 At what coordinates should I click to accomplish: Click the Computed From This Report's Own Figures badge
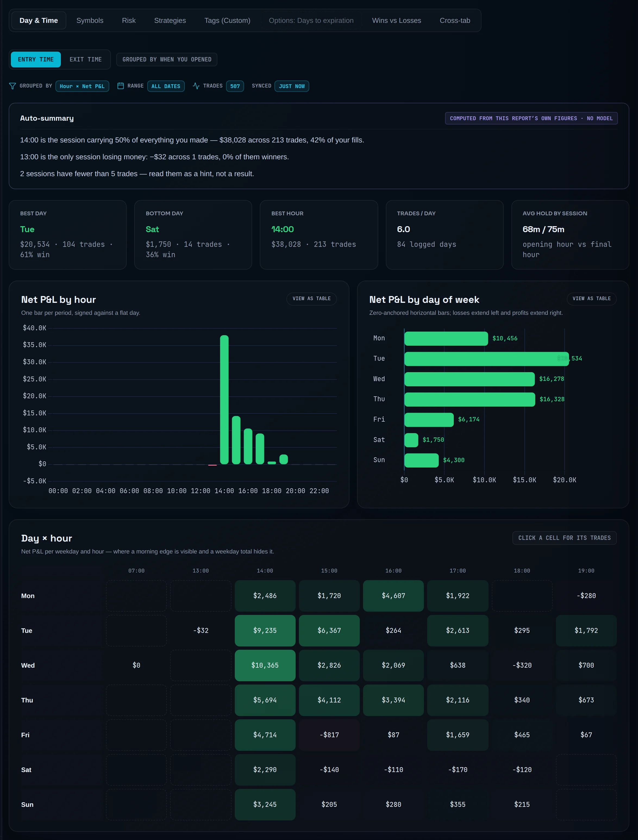531,119
